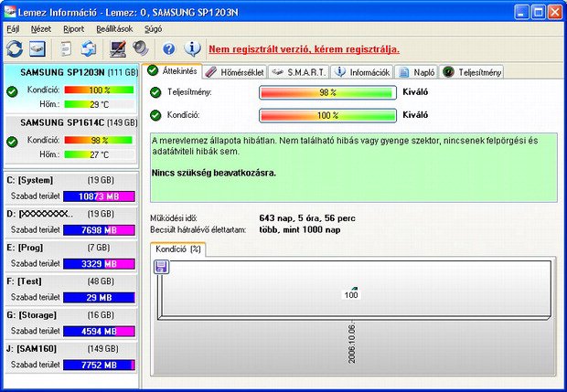567x392 pixels.
Task: Switch to the Áttekintés tab
Action: point(172,70)
